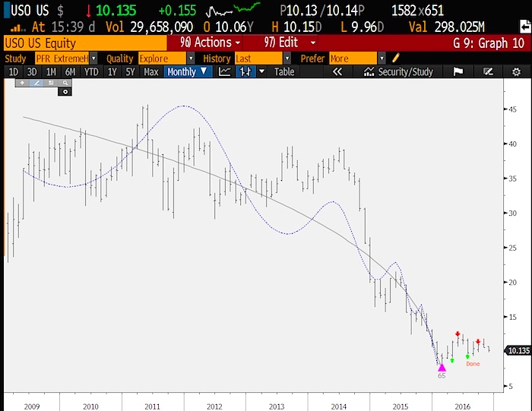This screenshot has height=411, width=532.
Task: Click the USO US Equity security field
Action: tap(85, 43)
